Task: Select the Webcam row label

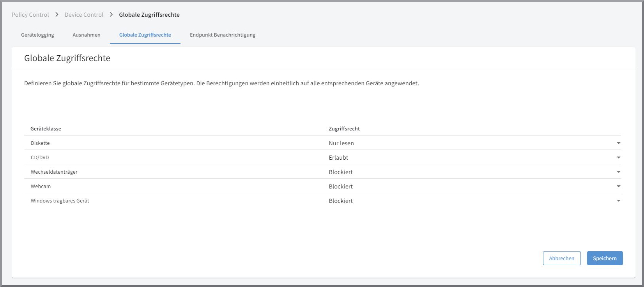Action: point(41,187)
